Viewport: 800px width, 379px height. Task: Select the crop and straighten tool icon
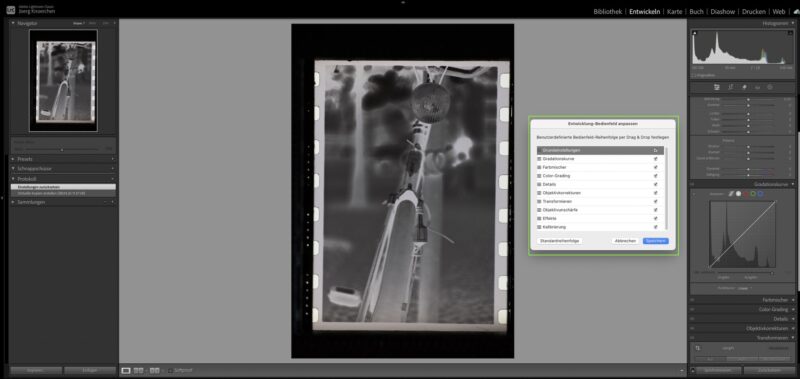(731, 87)
